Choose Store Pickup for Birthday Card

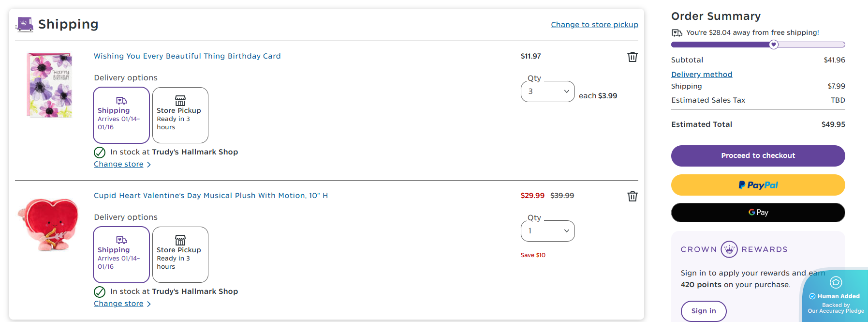[x=180, y=115]
